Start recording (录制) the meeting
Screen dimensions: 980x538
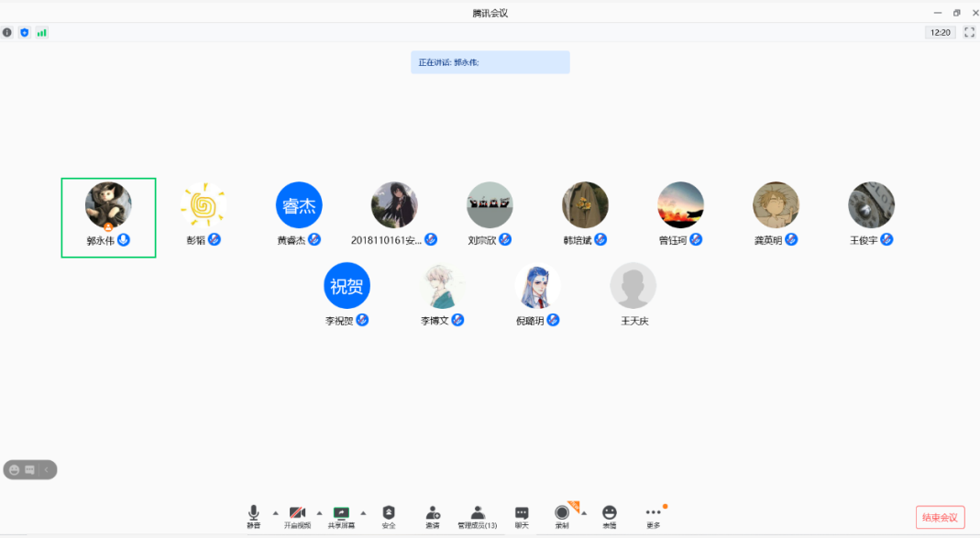point(562,514)
